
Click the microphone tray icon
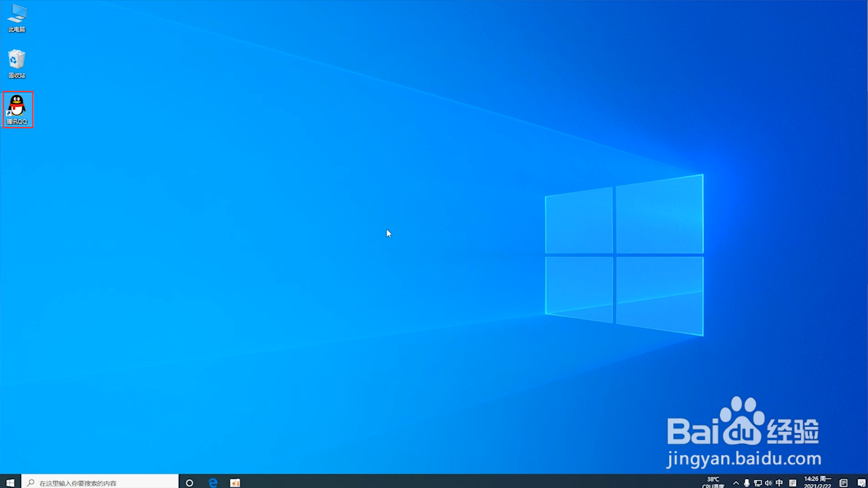[x=746, y=483]
